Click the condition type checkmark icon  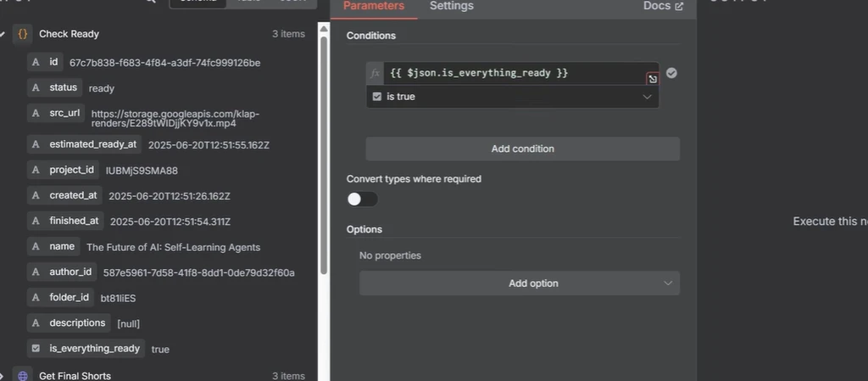coord(671,73)
